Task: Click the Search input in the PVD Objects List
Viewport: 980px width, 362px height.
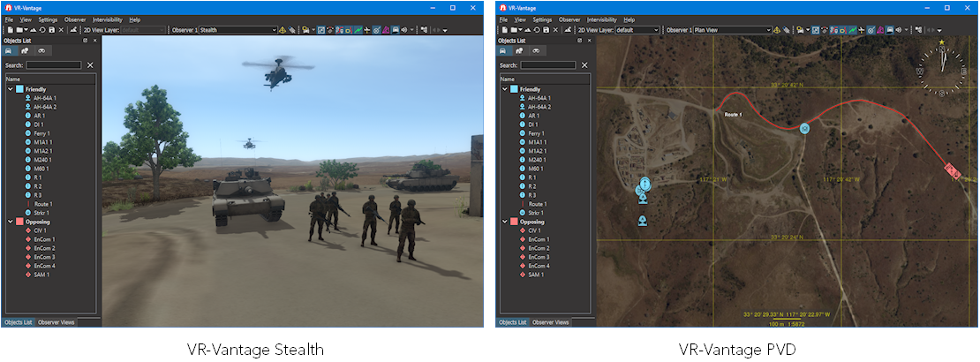Action: pyautogui.click(x=548, y=65)
